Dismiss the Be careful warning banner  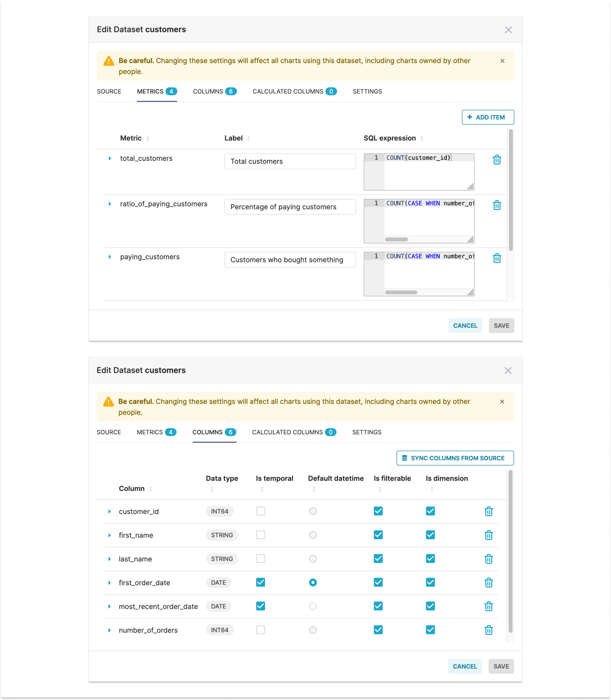[502, 61]
